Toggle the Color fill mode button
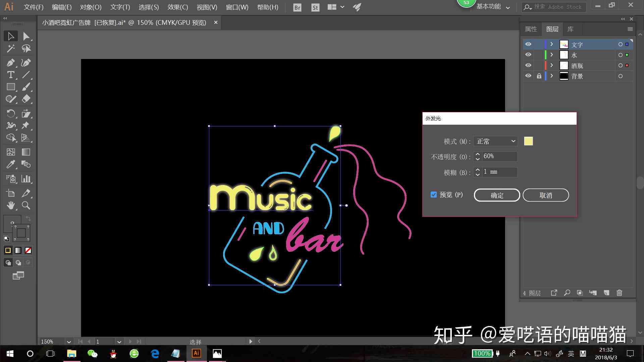Viewport: 644px width, 362px height. click(8, 250)
